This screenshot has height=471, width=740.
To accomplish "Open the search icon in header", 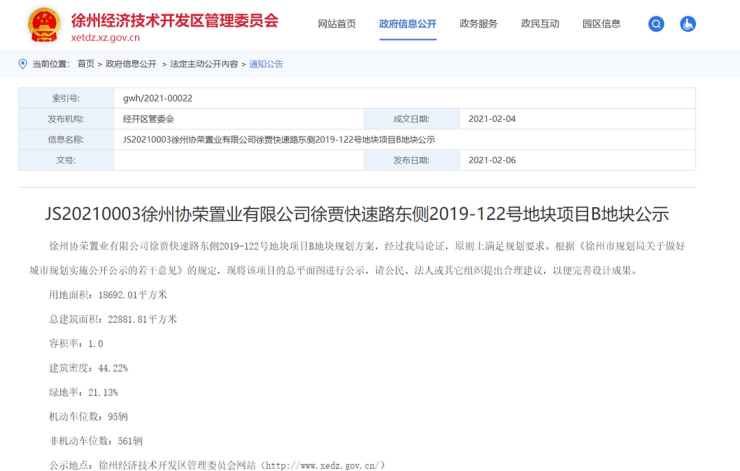I will click(x=656, y=24).
